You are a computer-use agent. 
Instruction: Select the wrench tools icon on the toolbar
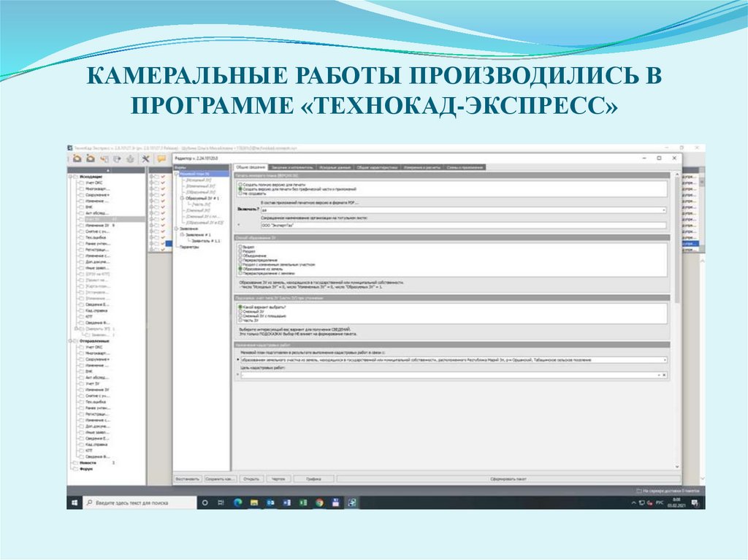click(x=145, y=158)
